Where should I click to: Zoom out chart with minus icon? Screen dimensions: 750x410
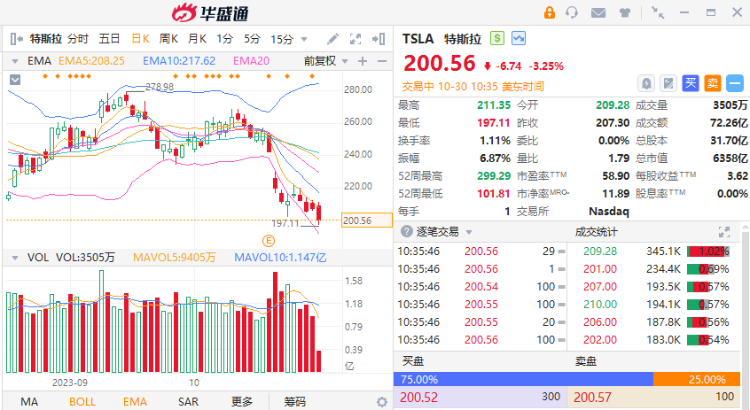382,61
